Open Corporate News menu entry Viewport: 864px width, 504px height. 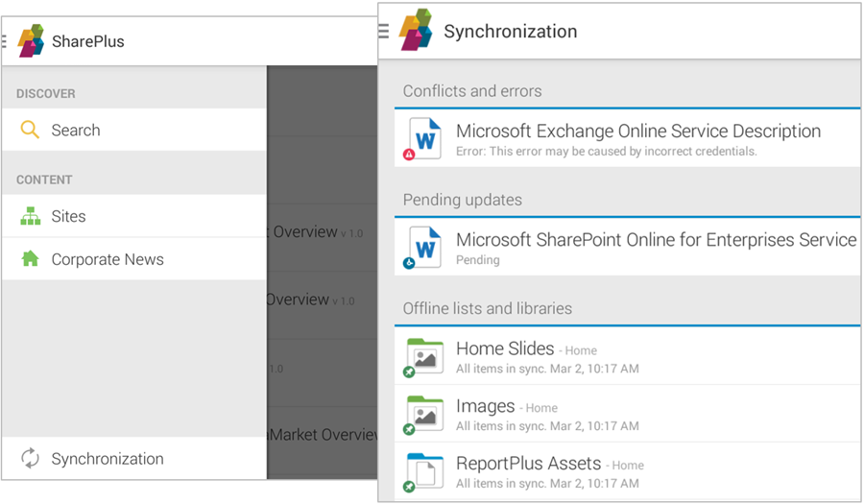(108, 259)
